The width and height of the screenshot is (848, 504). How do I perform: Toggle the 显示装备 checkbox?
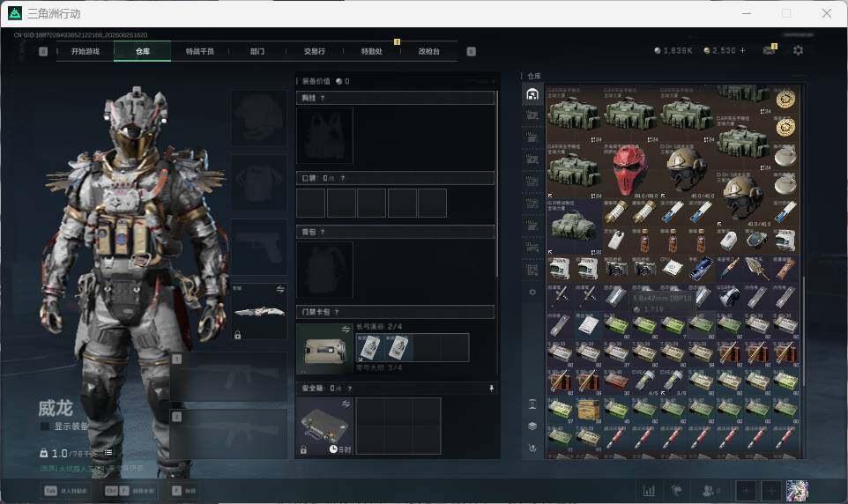46,426
